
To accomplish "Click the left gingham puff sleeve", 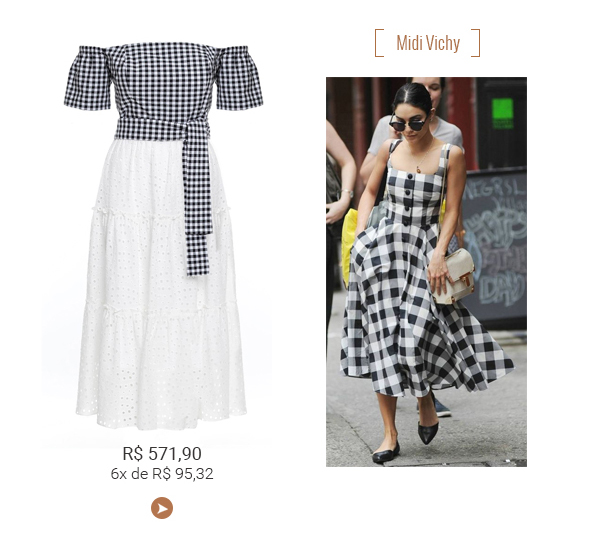I will [x=87, y=78].
